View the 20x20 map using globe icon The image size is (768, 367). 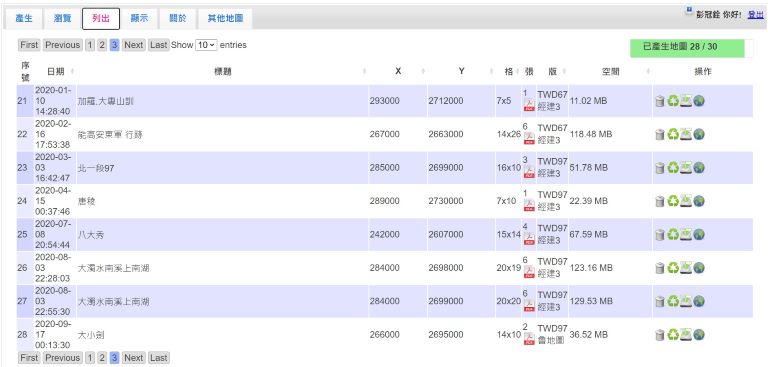[699, 301]
